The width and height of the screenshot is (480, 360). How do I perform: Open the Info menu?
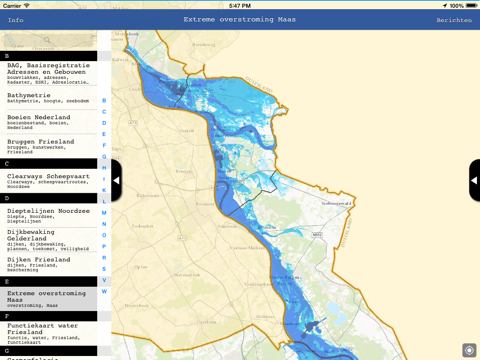(16, 20)
